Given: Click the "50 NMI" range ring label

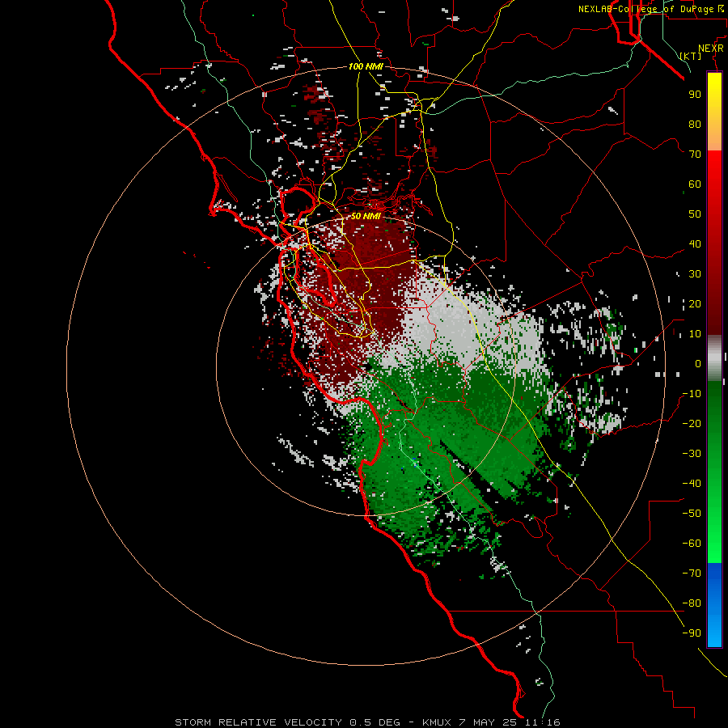Looking at the screenshot, I should pyautogui.click(x=366, y=216).
